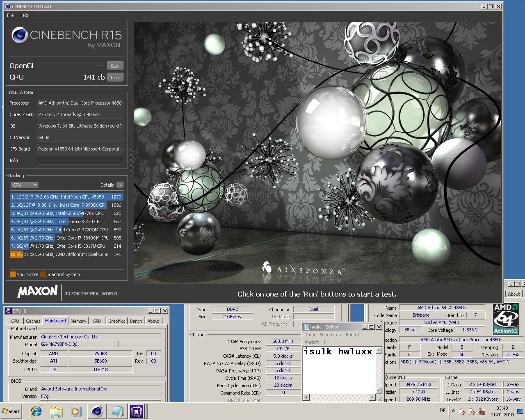This screenshot has height=420, width=525.
Task: Open the CPU ranking dropdown
Action: click(x=25, y=185)
